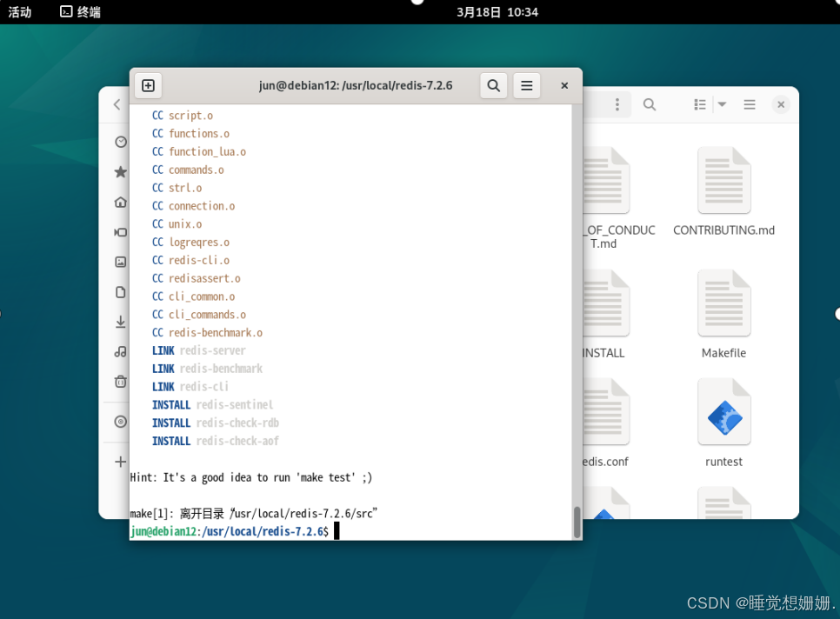This screenshot has width=840, height=619.
Task: Click the 'CC connection.o' output line
Action: [x=193, y=206]
